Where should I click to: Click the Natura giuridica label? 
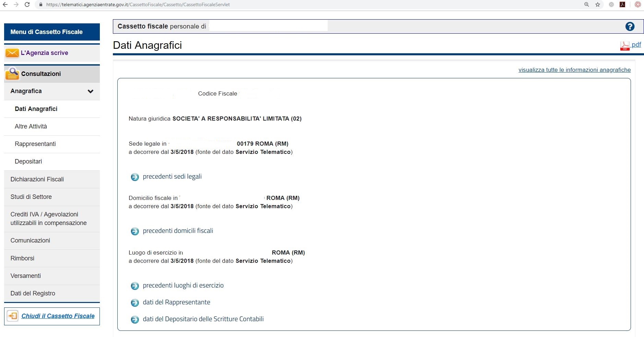coord(150,119)
